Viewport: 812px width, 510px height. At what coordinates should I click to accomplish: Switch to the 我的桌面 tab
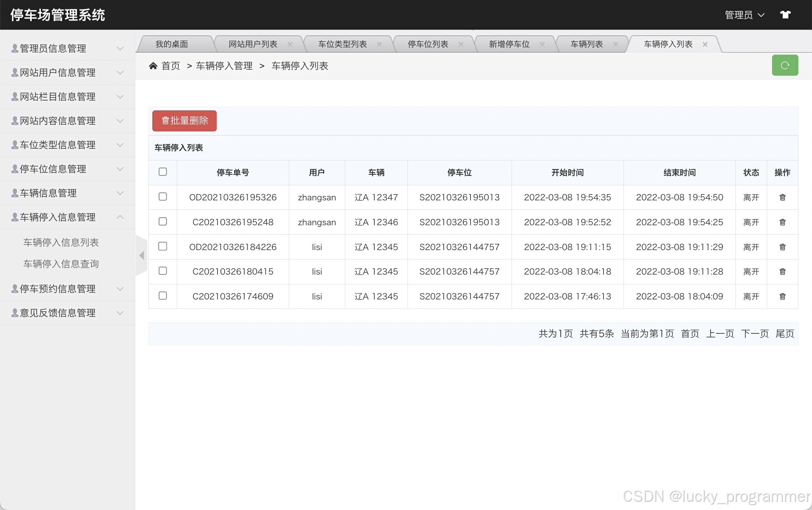coord(172,44)
